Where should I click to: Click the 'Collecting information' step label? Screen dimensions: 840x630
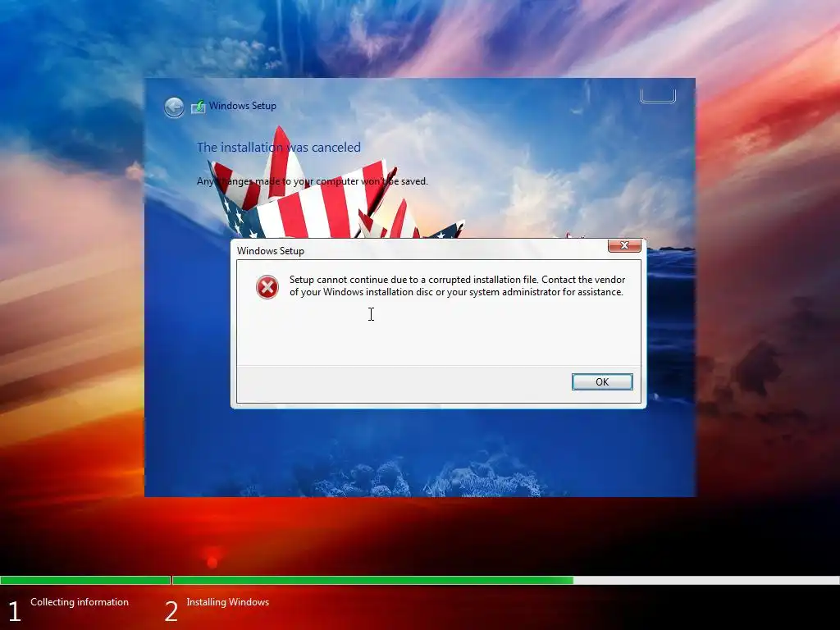point(80,602)
